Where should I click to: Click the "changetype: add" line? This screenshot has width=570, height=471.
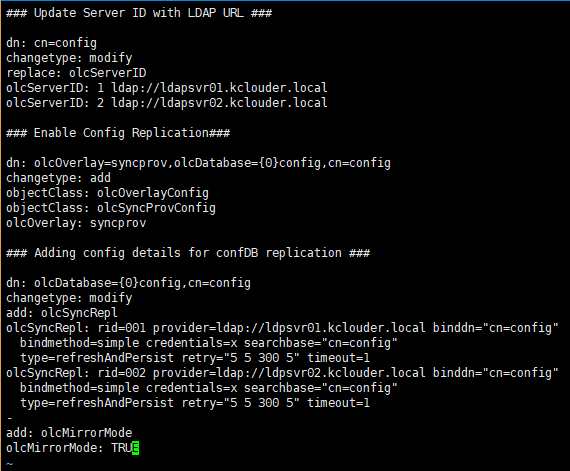coord(58,178)
